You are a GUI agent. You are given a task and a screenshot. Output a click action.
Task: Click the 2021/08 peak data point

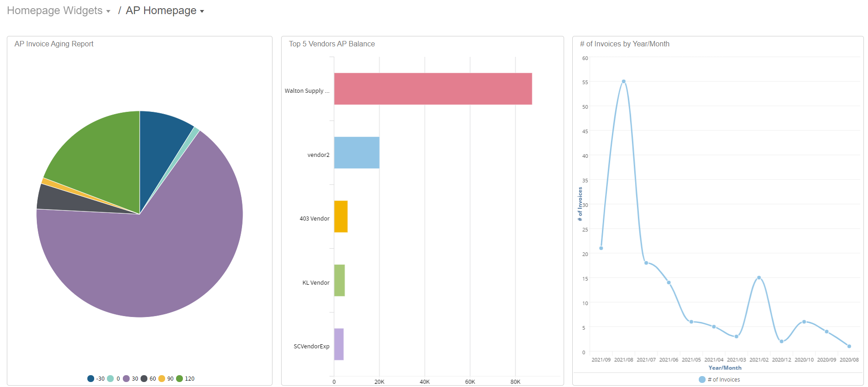623,81
